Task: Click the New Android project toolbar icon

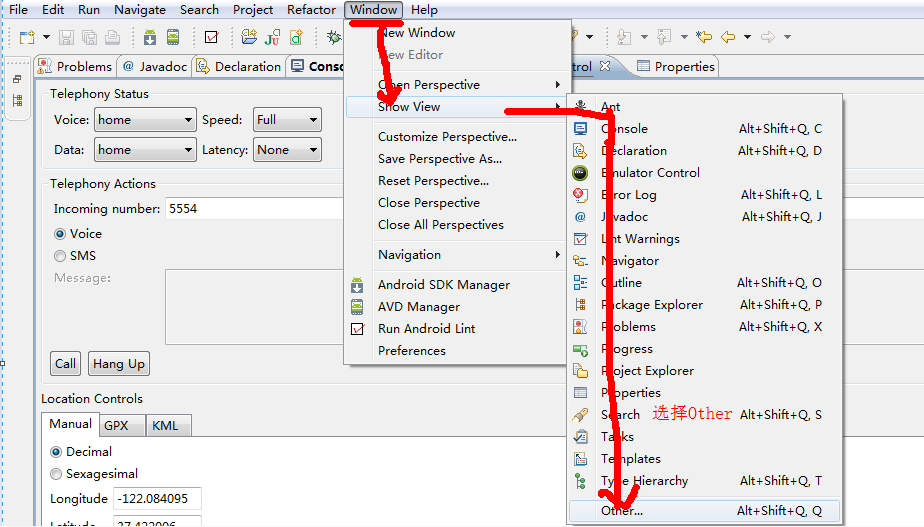Action: (x=249, y=37)
